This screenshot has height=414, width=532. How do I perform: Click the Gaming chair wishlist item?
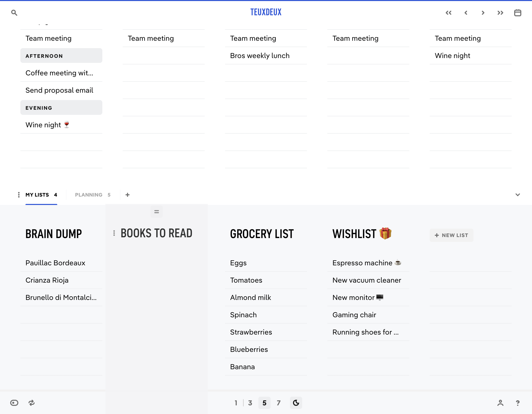coord(368,315)
